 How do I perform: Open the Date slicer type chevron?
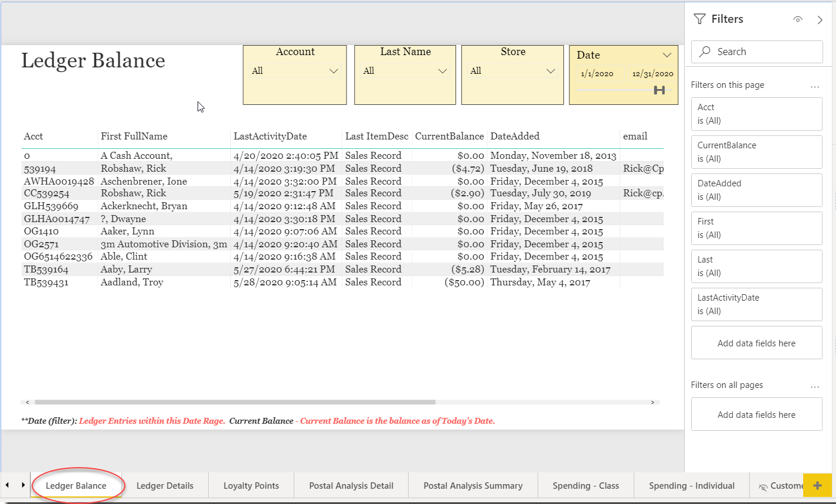(x=667, y=55)
